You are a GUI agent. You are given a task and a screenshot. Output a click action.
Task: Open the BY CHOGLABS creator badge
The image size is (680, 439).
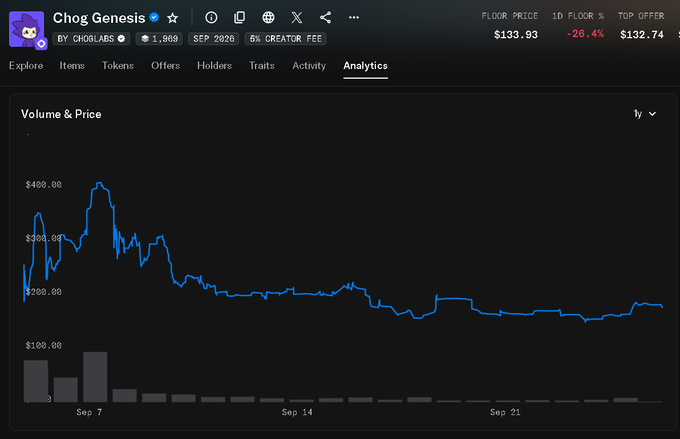tap(91, 39)
